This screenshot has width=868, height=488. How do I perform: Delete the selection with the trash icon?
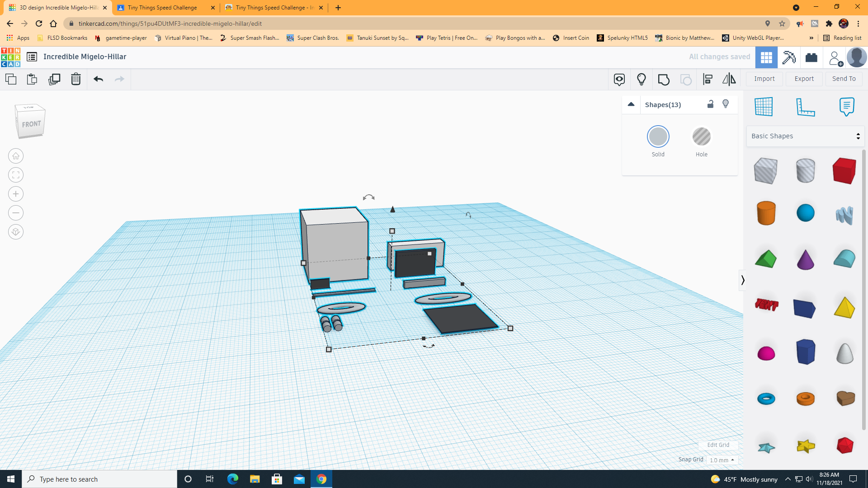click(75, 79)
